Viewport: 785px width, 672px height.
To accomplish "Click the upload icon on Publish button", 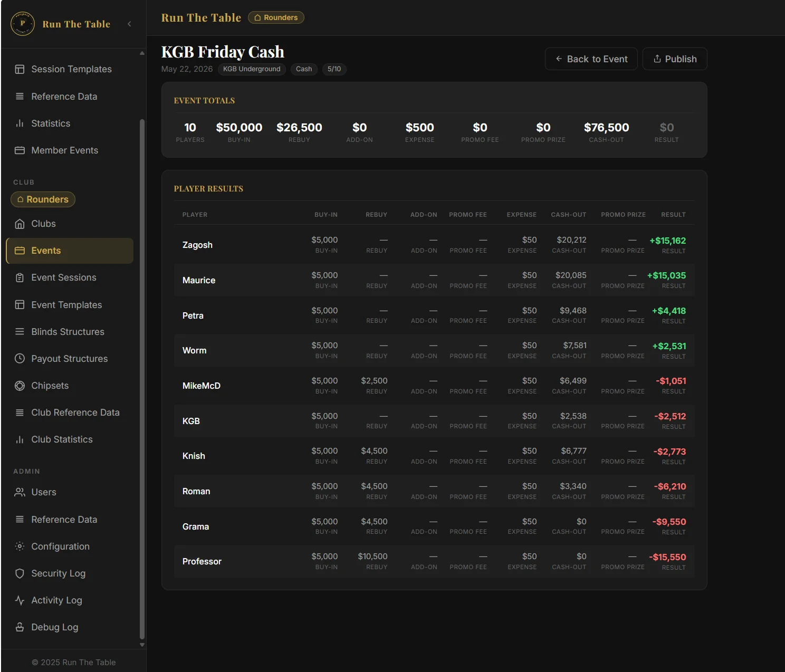I will [657, 59].
